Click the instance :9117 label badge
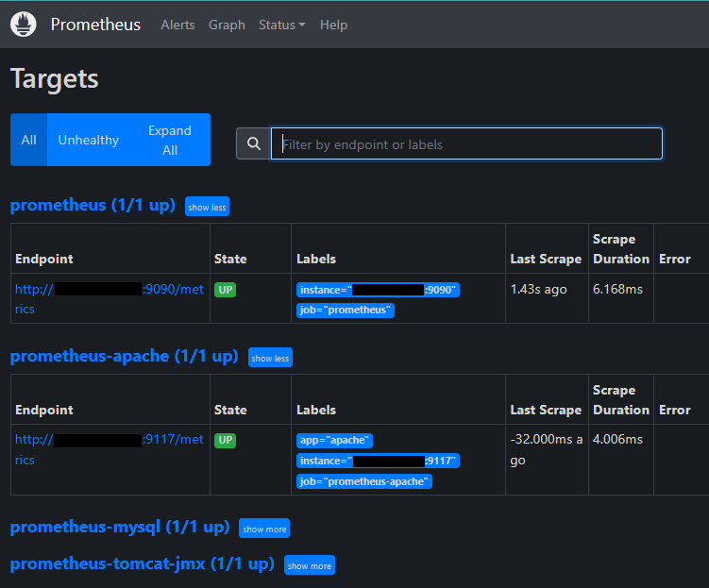Image resolution: width=709 pixels, height=588 pixels. point(378,461)
